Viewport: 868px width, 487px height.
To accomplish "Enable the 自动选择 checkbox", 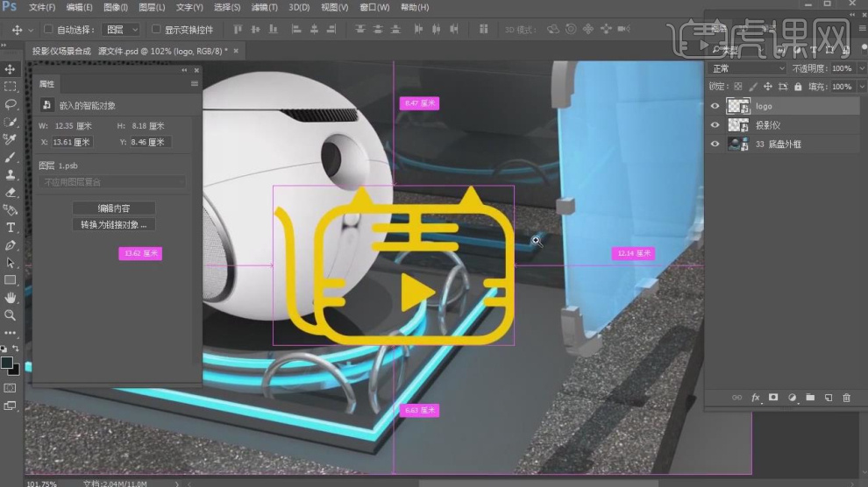I will click(x=48, y=30).
